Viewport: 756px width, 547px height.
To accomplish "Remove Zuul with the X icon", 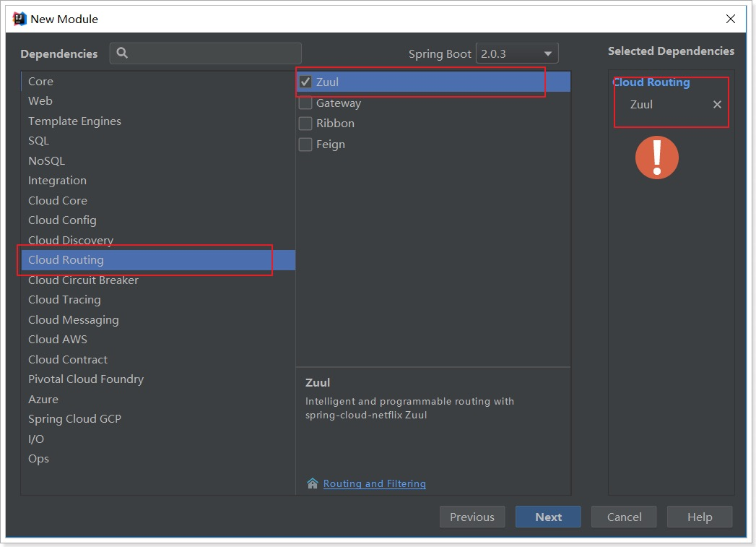I will pos(717,104).
